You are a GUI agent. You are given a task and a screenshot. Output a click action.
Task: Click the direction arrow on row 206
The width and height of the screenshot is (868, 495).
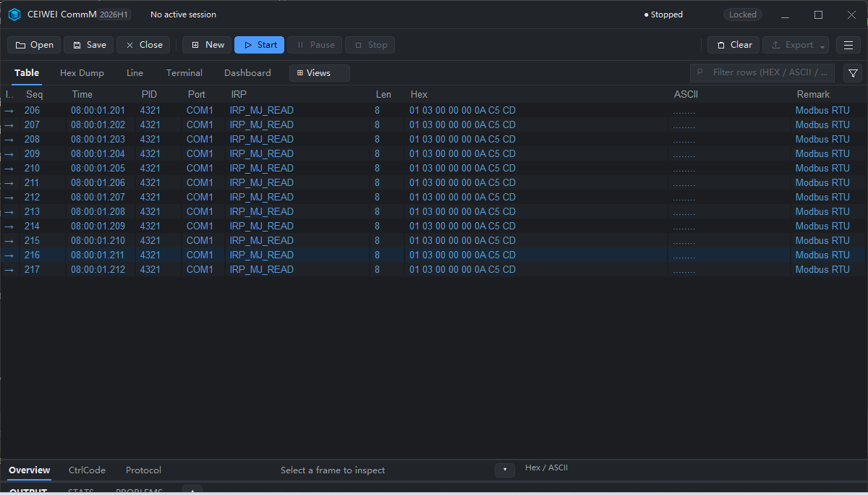coord(9,111)
